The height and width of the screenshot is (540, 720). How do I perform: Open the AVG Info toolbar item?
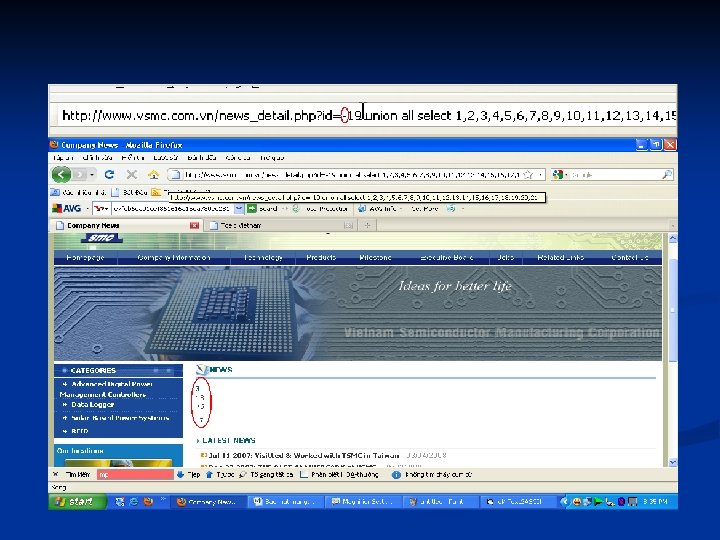click(x=379, y=208)
